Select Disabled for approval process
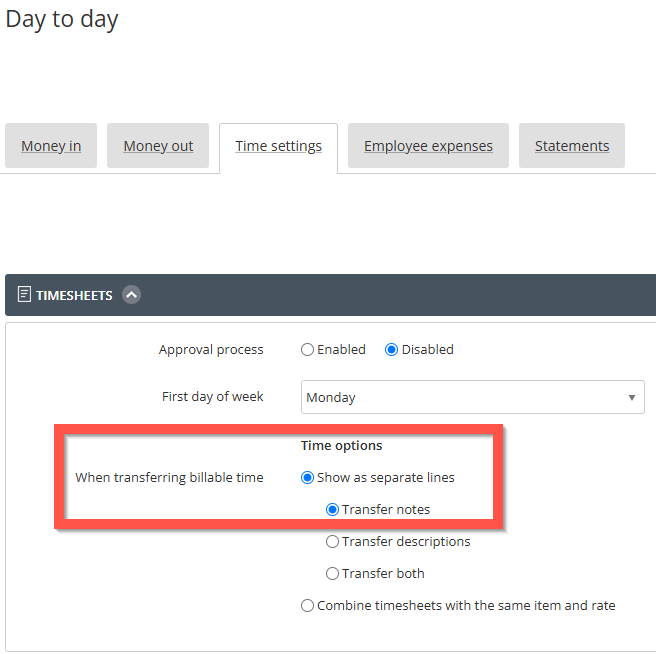Image resolution: width=656 pixels, height=654 pixels. pyautogui.click(x=391, y=349)
